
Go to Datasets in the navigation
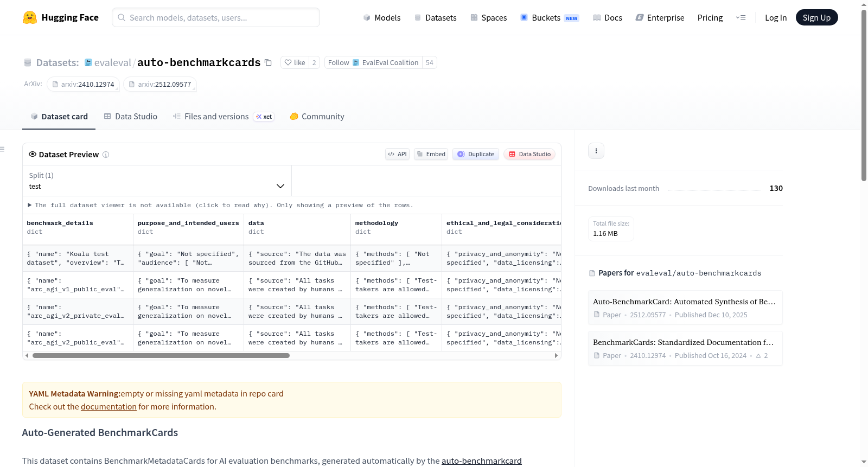pyautogui.click(x=435, y=17)
